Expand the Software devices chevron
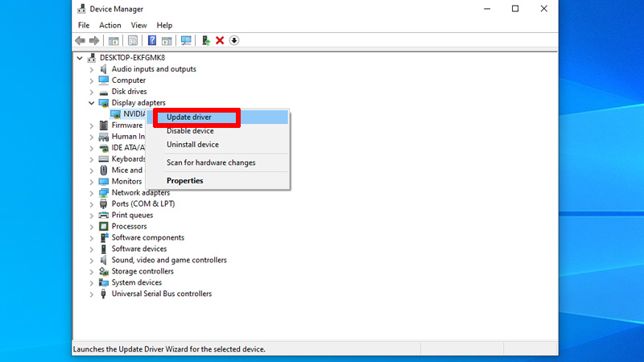This screenshot has height=362, width=644. coord(92,249)
